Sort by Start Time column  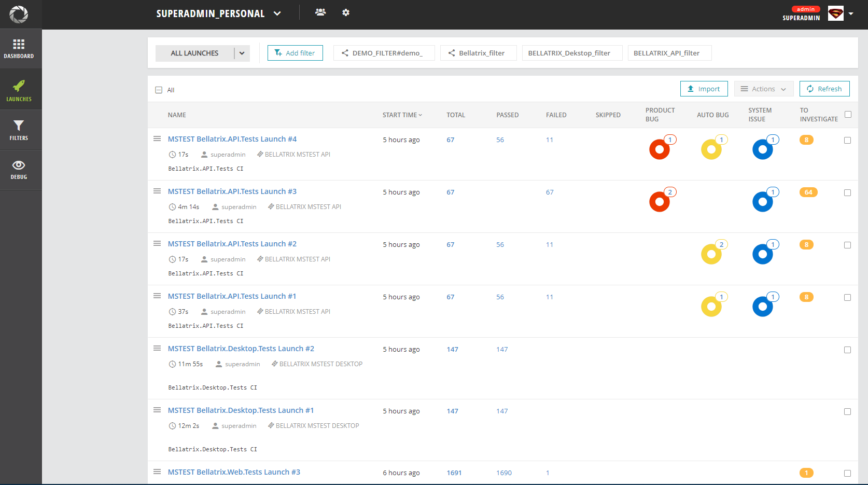[402, 115]
